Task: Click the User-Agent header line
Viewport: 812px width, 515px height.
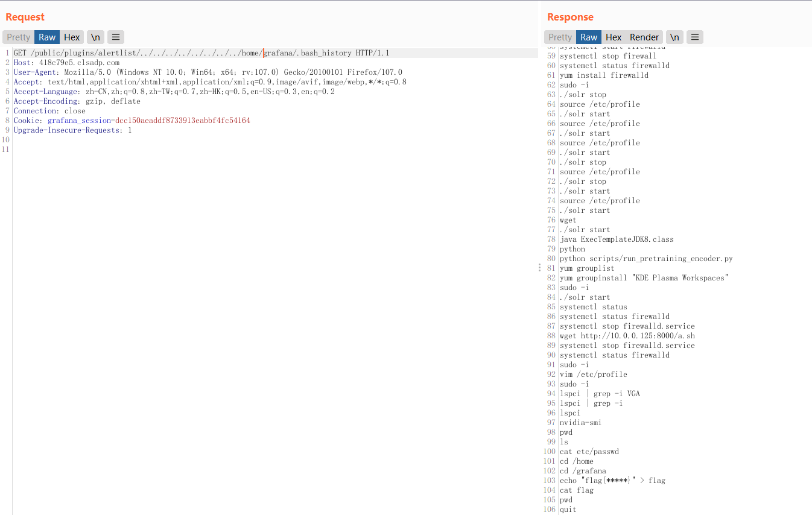Action: [x=208, y=72]
